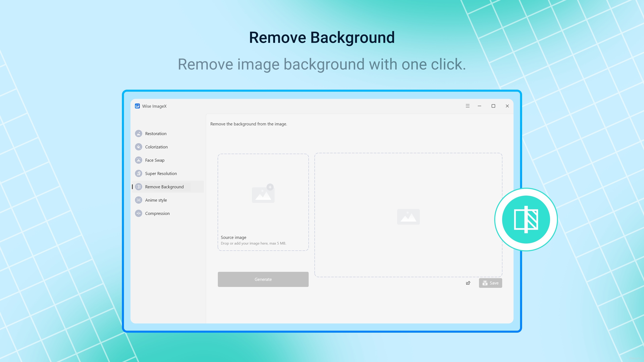644x362 pixels.
Task: Click the Compression sidebar icon
Action: 139,213
